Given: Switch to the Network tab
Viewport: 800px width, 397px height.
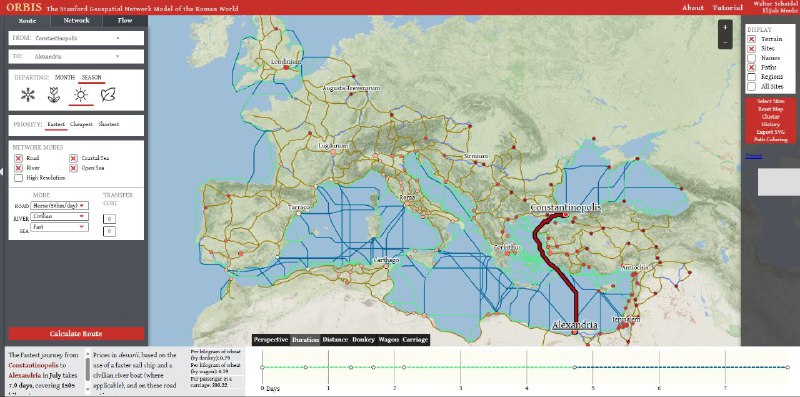Looking at the screenshot, I should (x=77, y=20).
